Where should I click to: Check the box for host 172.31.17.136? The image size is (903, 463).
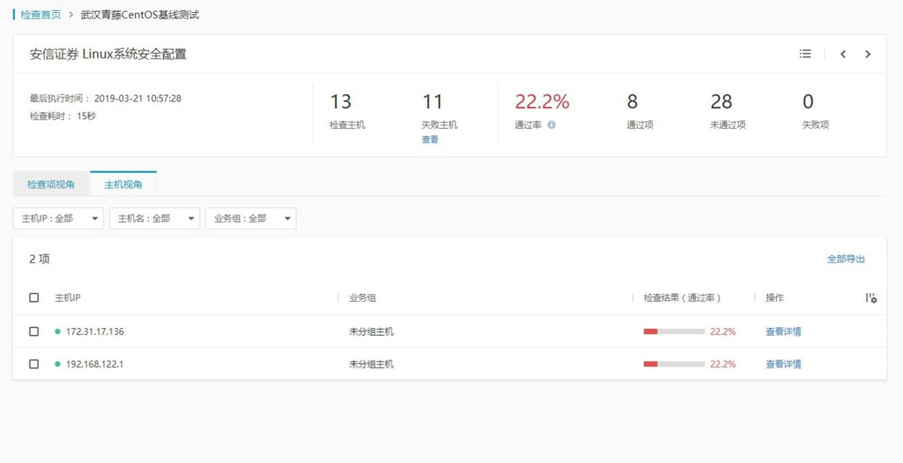point(34,332)
